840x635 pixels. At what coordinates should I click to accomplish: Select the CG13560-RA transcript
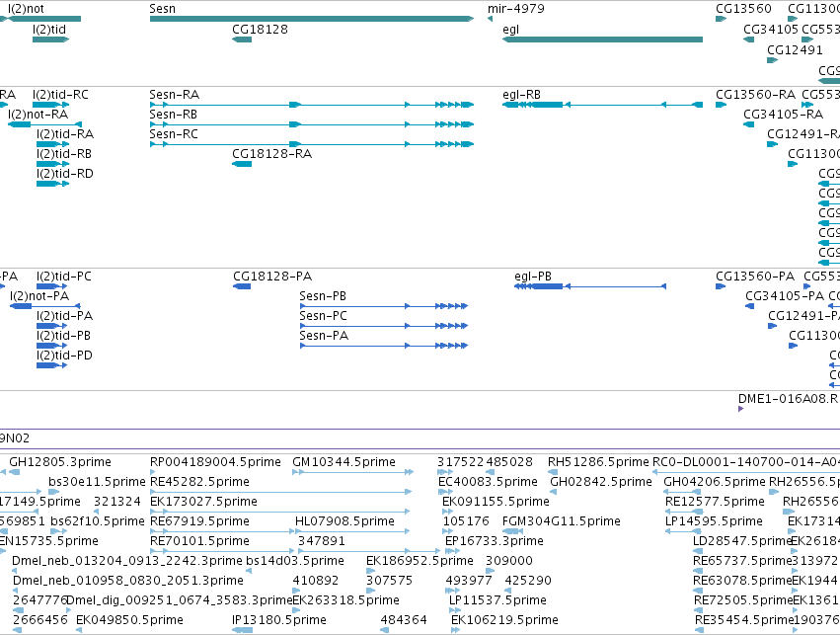pyautogui.click(x=722, y=105)
